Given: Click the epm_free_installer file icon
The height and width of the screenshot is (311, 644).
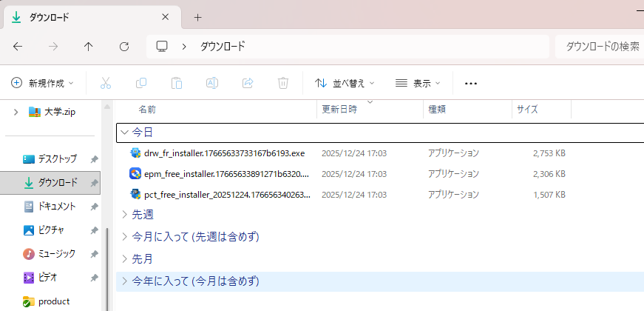Looking at the screenshot, I should [135, 173].
